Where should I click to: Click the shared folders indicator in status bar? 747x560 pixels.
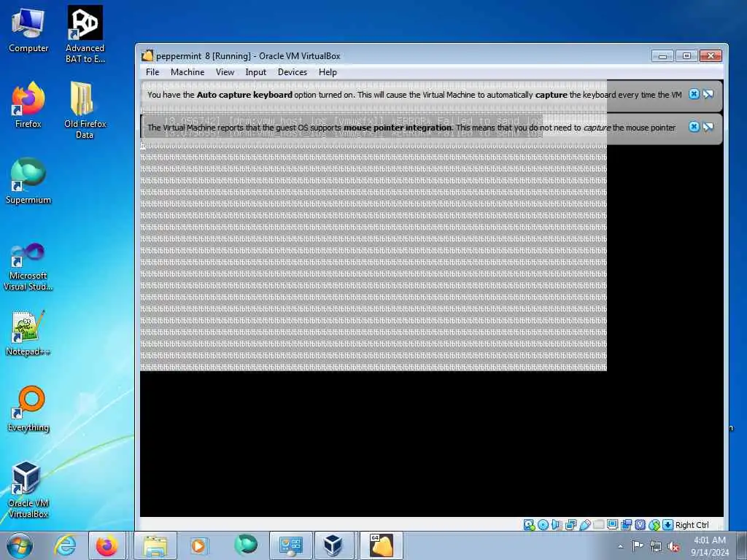[x=599, y=525]
